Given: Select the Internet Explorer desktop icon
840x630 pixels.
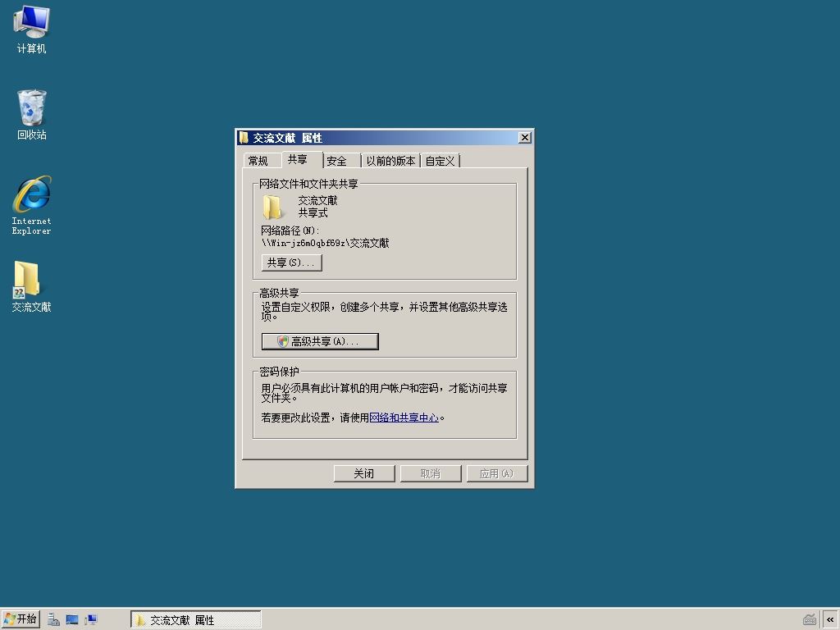Looking at the screenshot, I should pyautogui.click(x=31, y=205).
